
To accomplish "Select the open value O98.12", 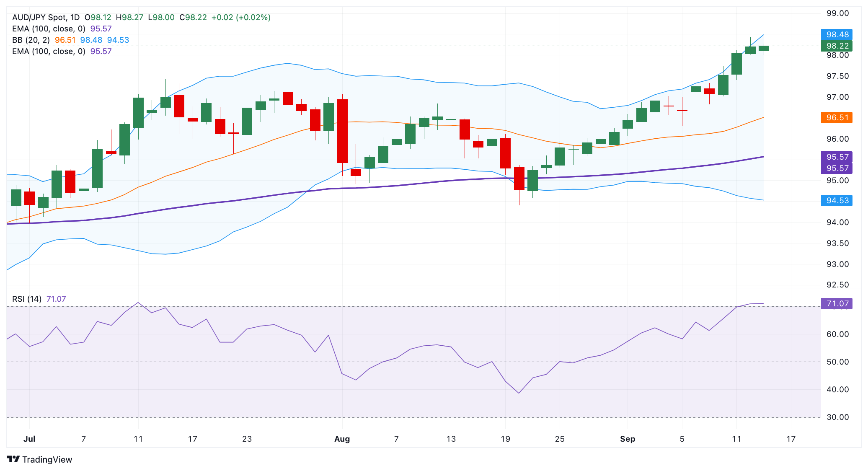I will (x=98, y=18).
